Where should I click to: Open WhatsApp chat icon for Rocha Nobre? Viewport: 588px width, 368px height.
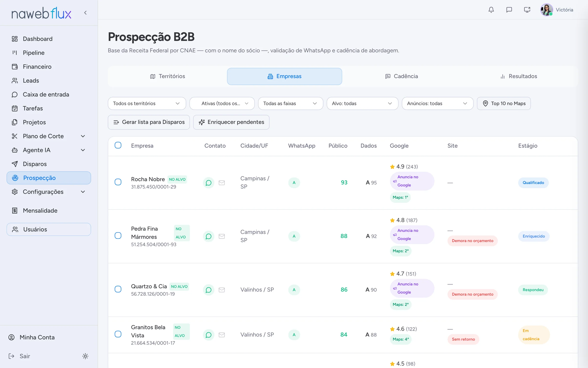click(208, 183)
